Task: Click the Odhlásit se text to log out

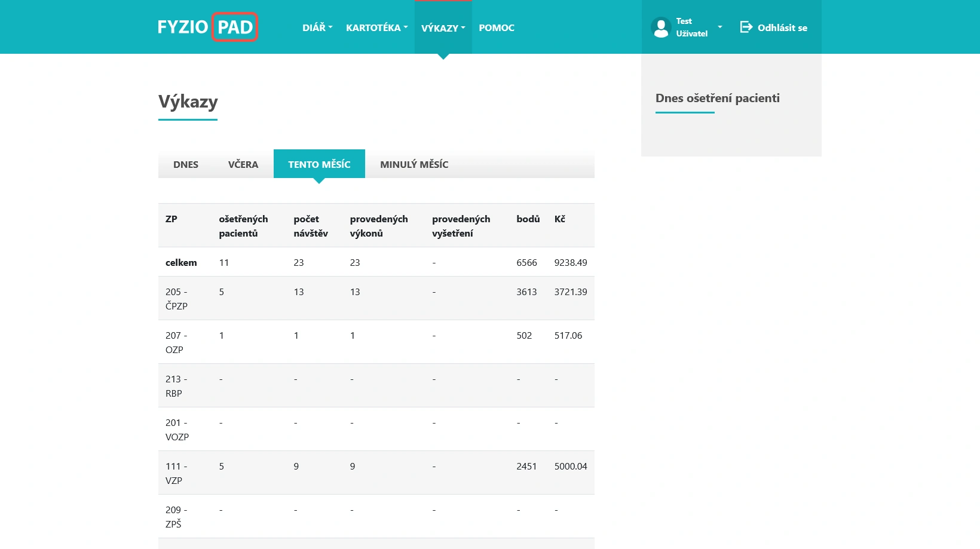Action: [782, 27]
